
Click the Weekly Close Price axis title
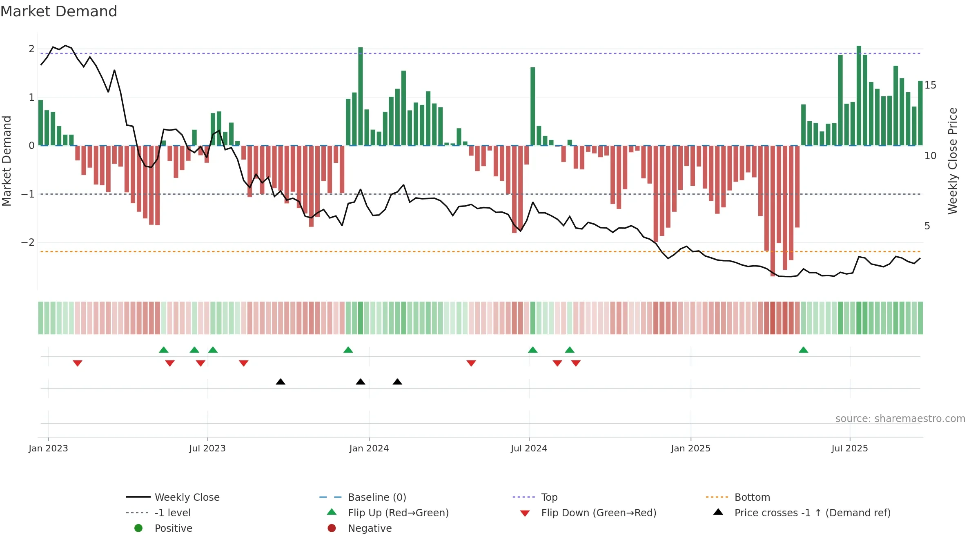[952, 161]
